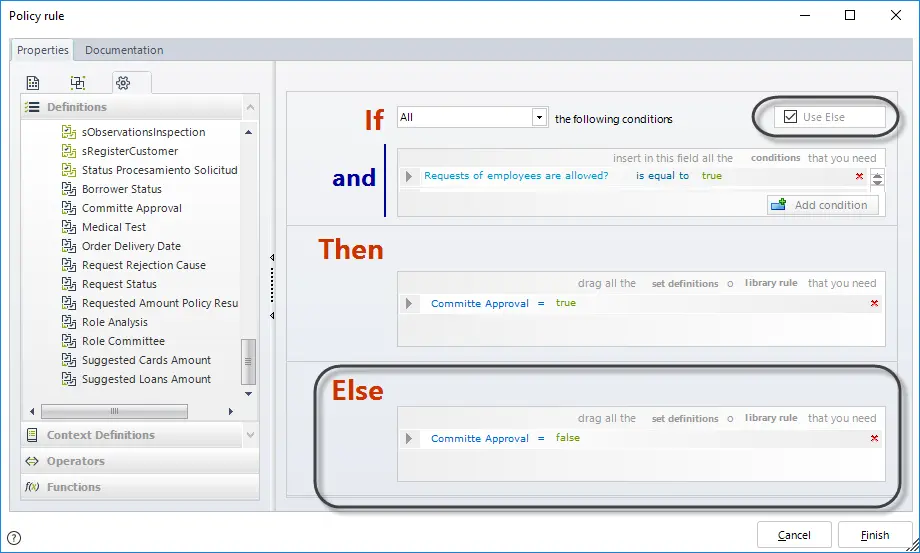
Task: Click icon beside Role Analysis
Action: tap(69, 322)
